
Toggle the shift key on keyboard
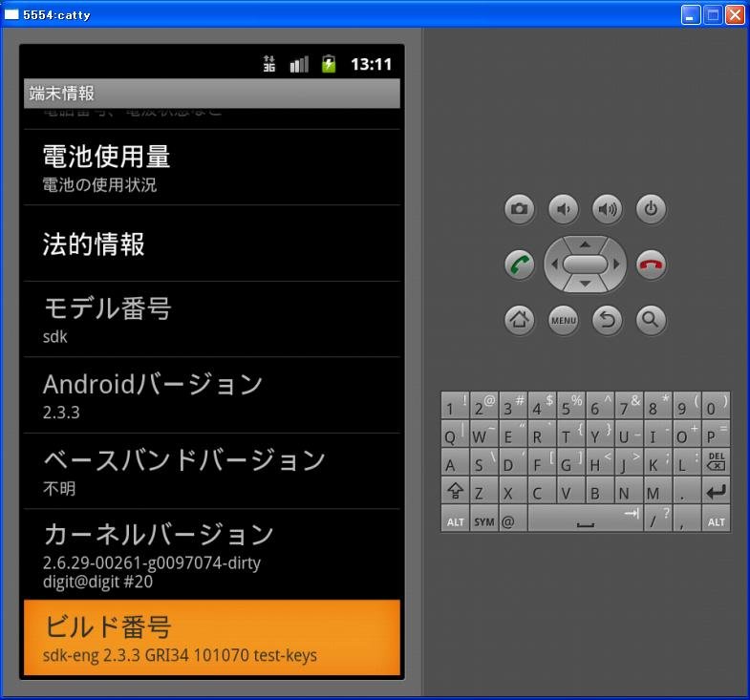(x=455, y=493)
